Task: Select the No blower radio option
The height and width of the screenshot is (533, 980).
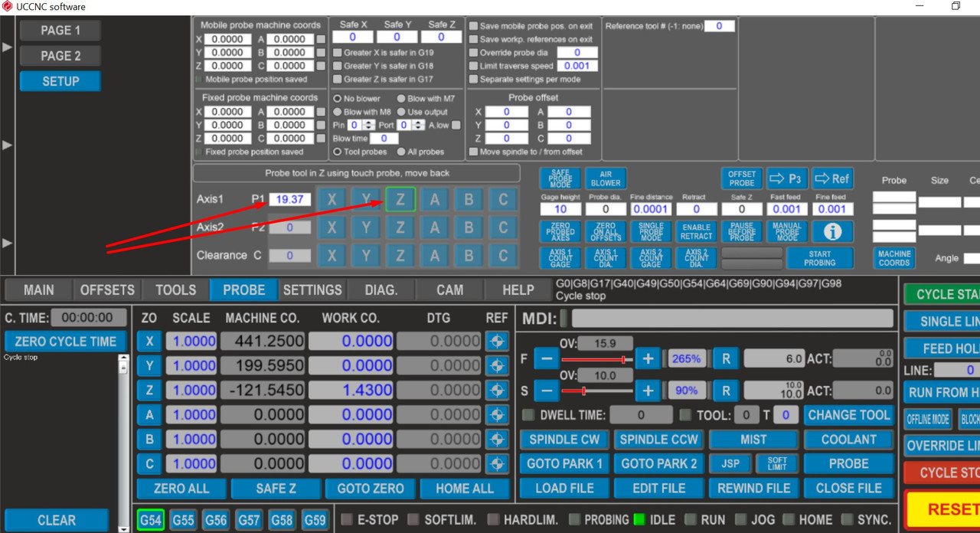Action: (x=337, y=99)
